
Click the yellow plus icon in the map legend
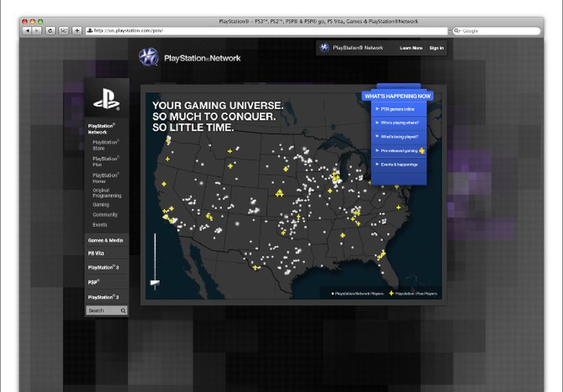coord(391,294)
